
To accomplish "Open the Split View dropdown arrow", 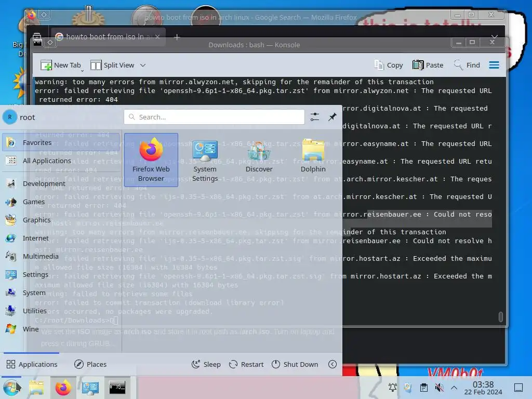I will tap(143, 65).
